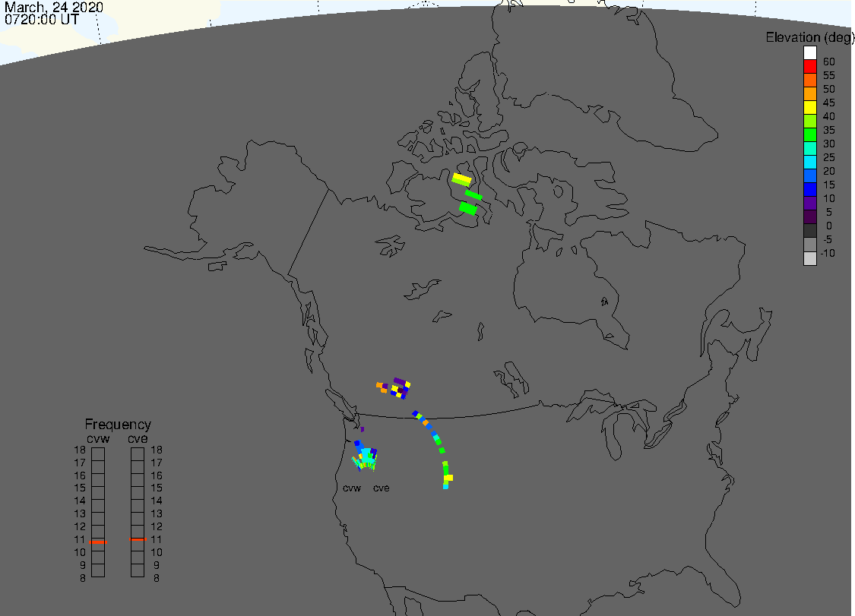Click the 'cve' radar label on the map
The image size is (855, 616).
point(382,488)
